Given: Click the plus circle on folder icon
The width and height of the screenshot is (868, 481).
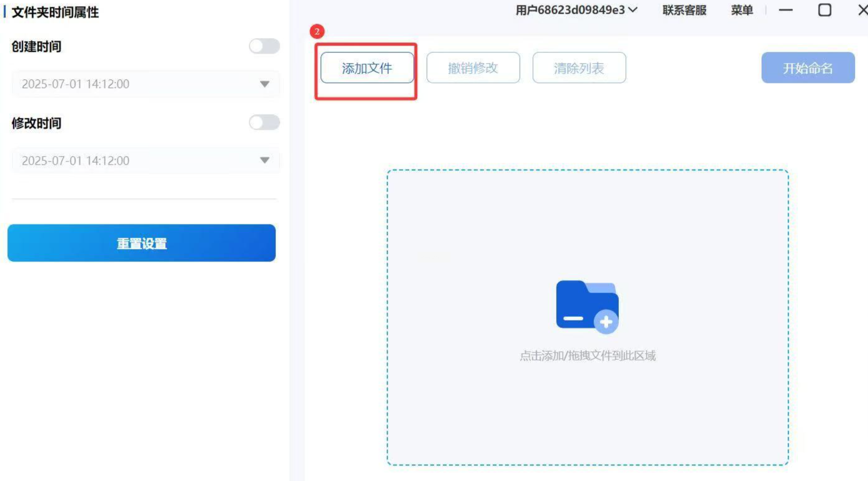Looking at the screenshot, I should point(606,322).
